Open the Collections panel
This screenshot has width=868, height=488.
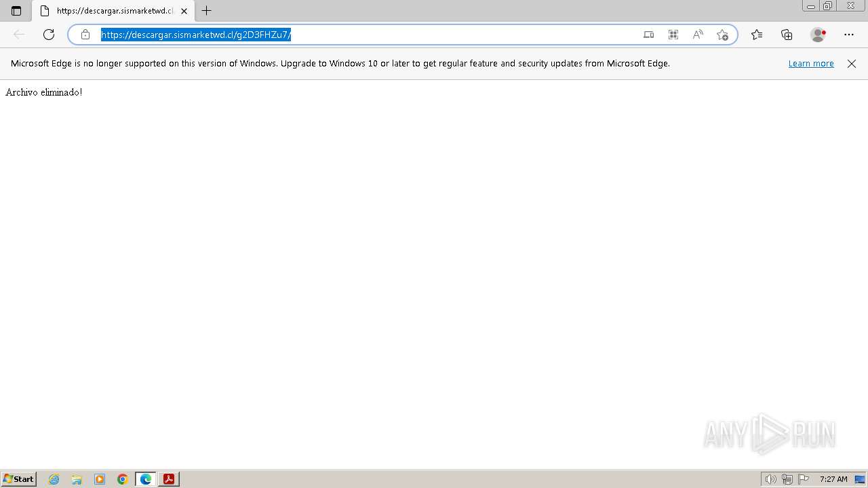[787, 35]
